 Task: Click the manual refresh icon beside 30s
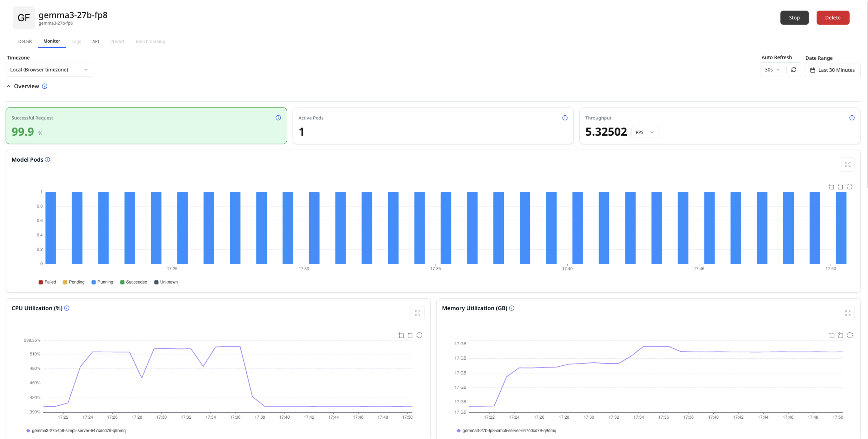(x=793, y=70)
